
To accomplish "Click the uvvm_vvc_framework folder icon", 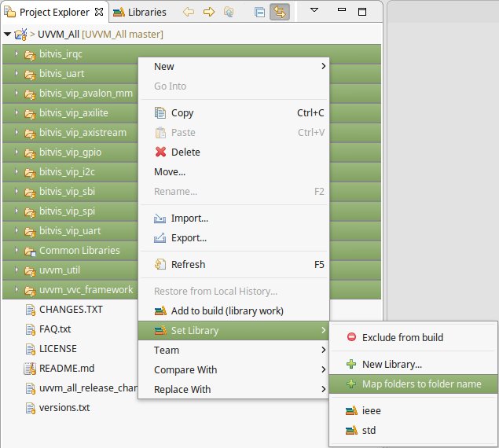I will click(30, 290).
